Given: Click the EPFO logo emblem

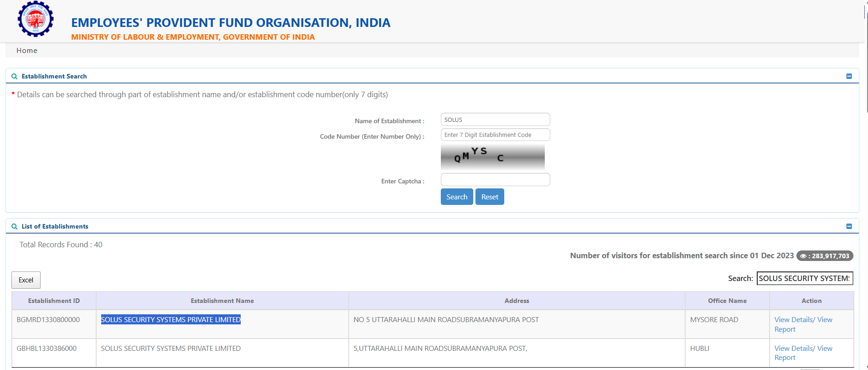Looking at the screenshot, I should point(35,19).
